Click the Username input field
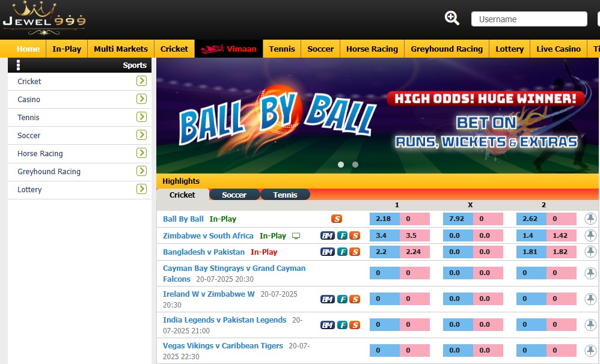 (528, 19)
